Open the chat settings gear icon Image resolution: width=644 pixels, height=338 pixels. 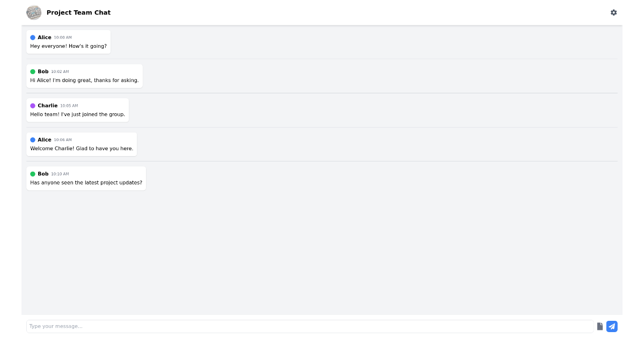[x=614, y=12]
